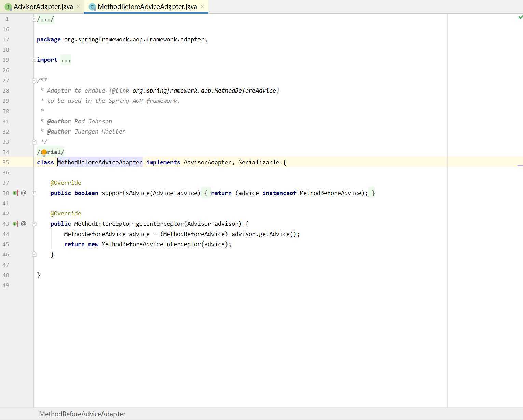Click implements-method gutter icon on line 38

pos(16,193)
